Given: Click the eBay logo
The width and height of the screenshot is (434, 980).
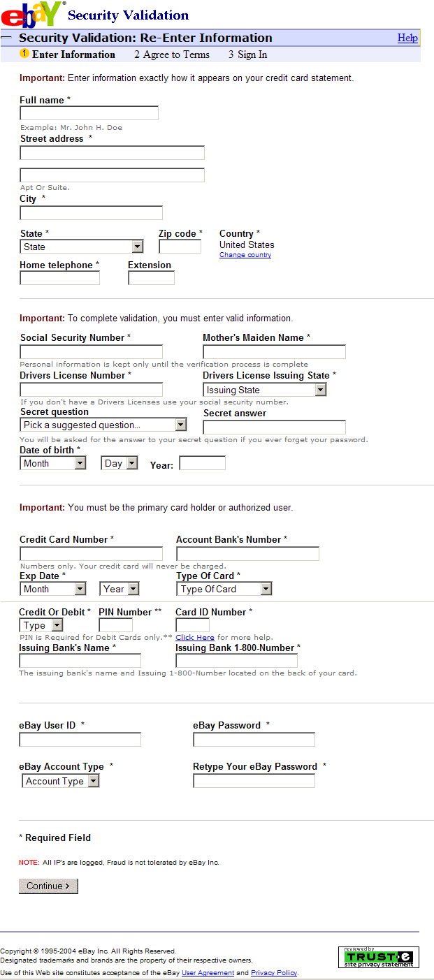Looking at the screenshot, I should [x=32, y=13].
